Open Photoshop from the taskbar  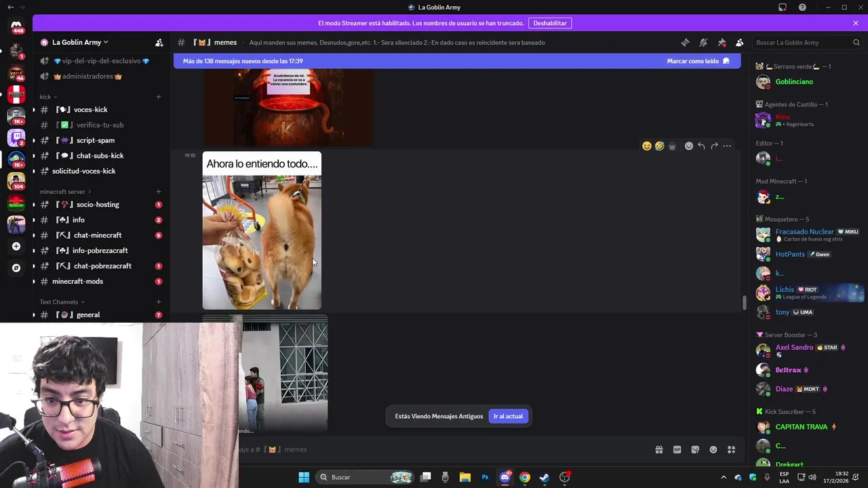click(x=485, y=477)
